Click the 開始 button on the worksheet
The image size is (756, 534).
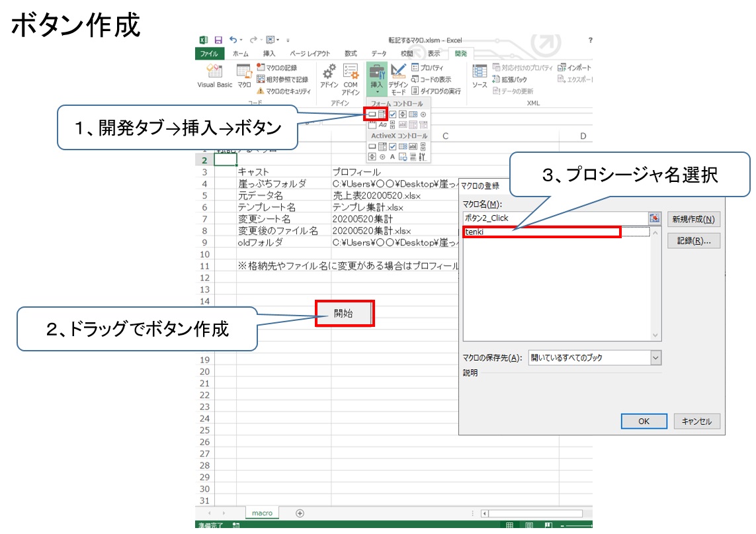[344, 313]
